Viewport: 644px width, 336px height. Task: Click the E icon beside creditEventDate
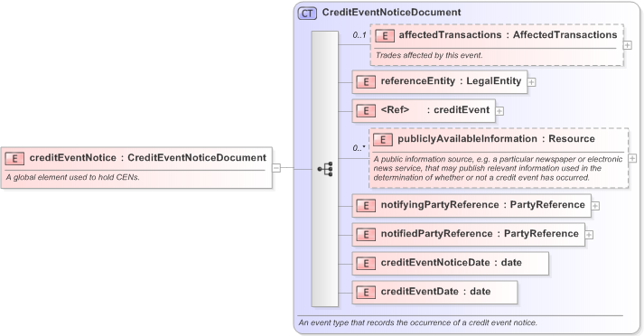[366, 292]
